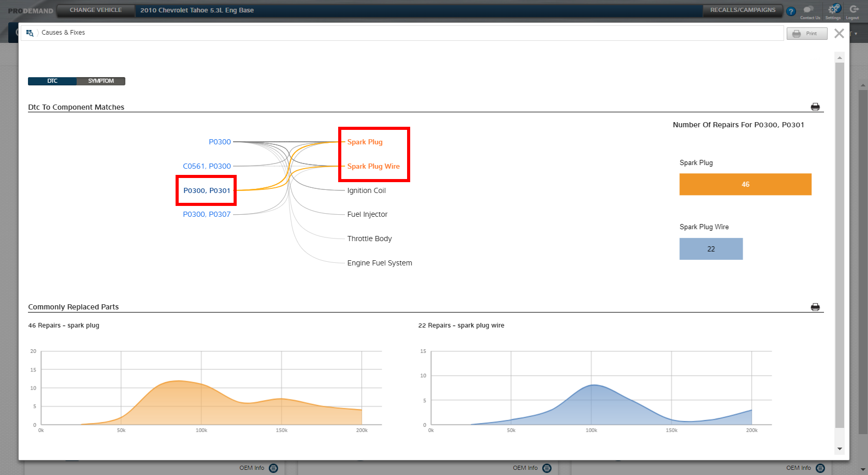Switch the view to SYMPTOM
The height and width of the screenshot is (475, 868).
pyautogui.click(x=101, y=81)
